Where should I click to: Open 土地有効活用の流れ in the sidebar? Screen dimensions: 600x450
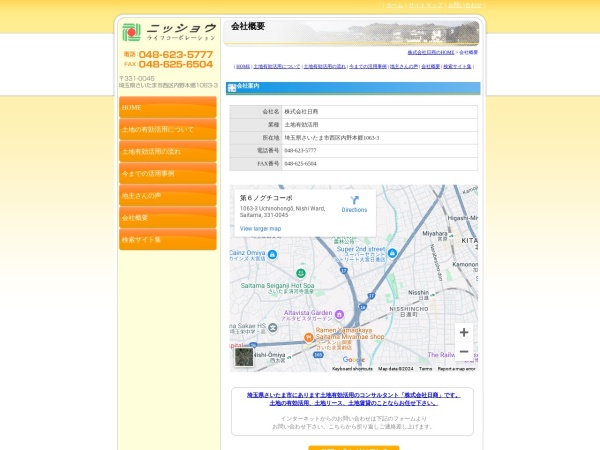[x=168, y=151]
